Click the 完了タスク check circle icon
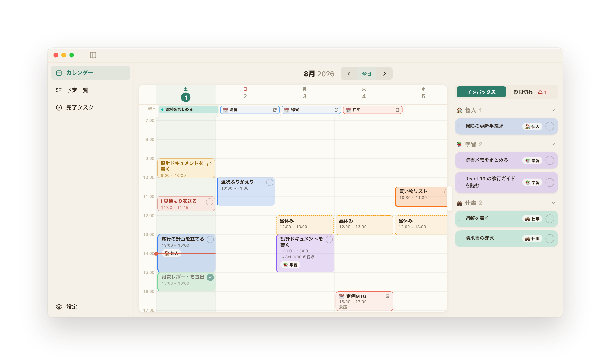 pos(59,107)
